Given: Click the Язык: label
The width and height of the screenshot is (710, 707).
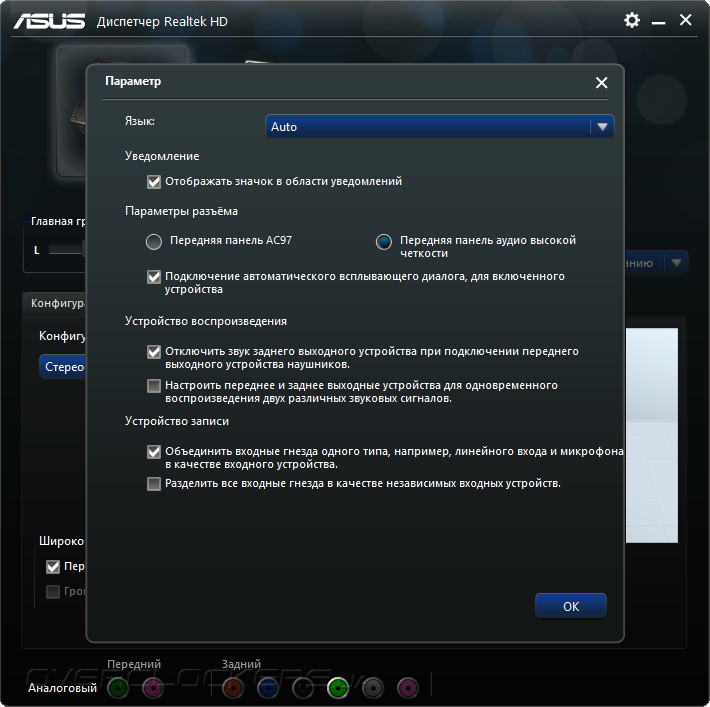Looking at the screenshot, I should pyautogui.click(x=140, y=121).
